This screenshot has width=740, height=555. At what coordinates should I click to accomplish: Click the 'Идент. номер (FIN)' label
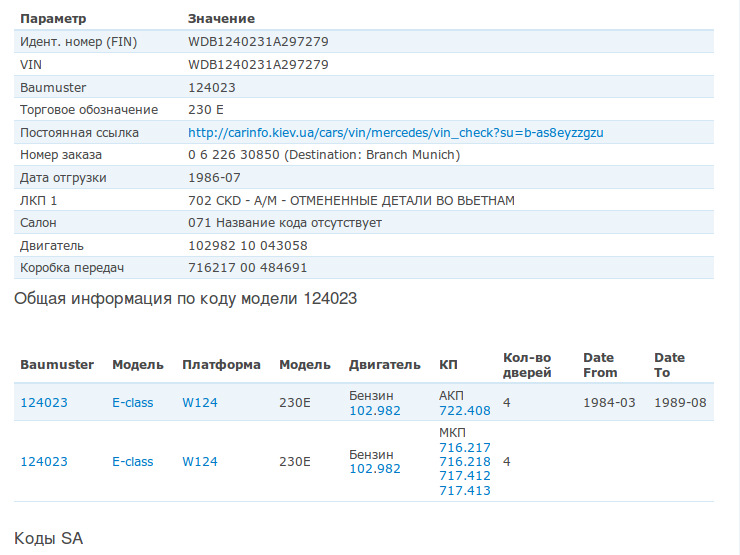pos(78,42)
